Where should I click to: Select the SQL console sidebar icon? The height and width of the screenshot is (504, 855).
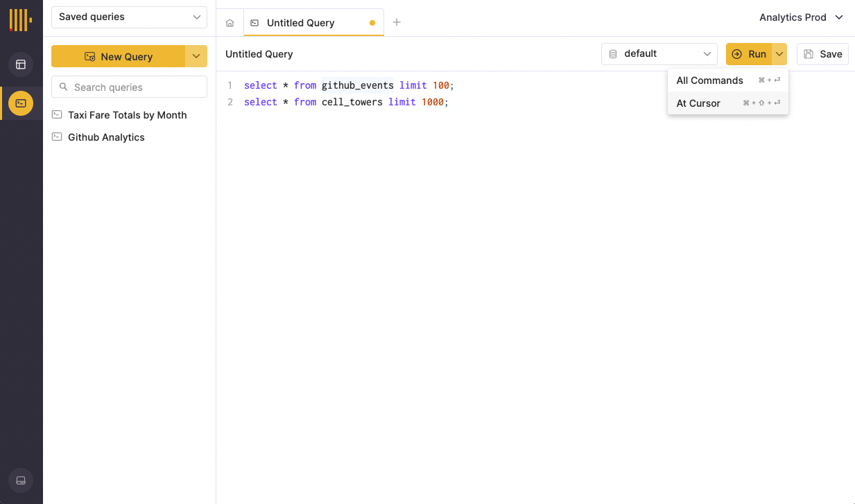coord(21,103)
